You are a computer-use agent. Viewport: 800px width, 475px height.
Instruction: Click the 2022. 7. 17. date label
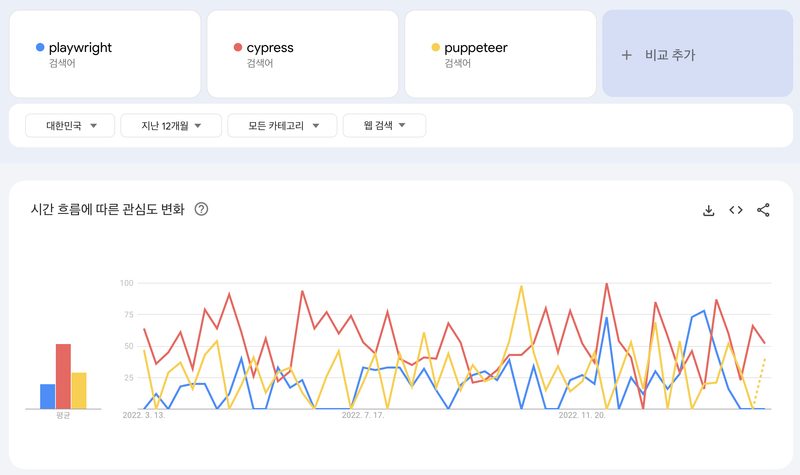tap(366, 414)
